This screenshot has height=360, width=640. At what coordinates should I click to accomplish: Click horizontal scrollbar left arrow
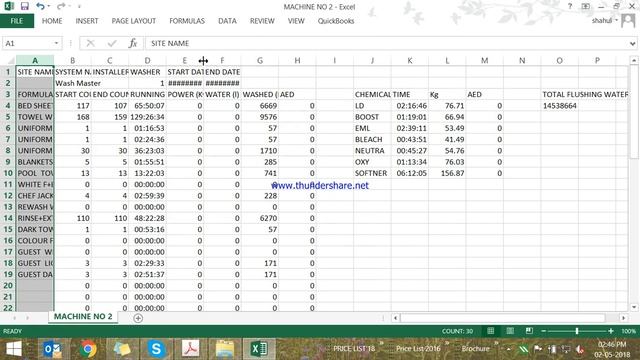pos(395,318)
